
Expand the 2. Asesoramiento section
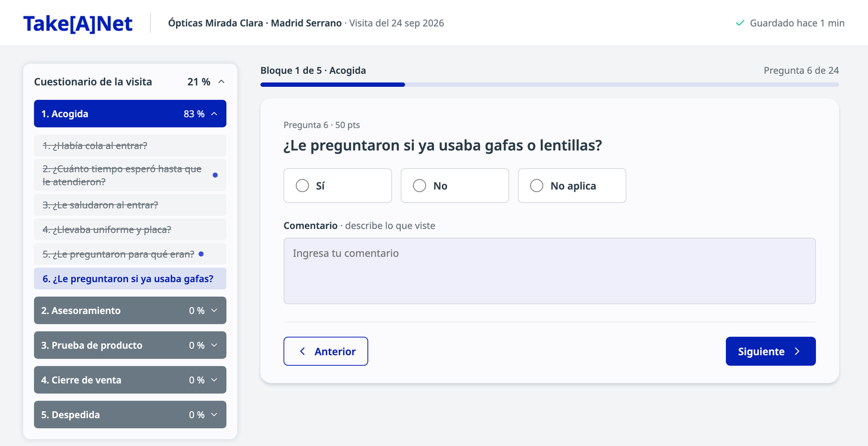pos(130,310)
